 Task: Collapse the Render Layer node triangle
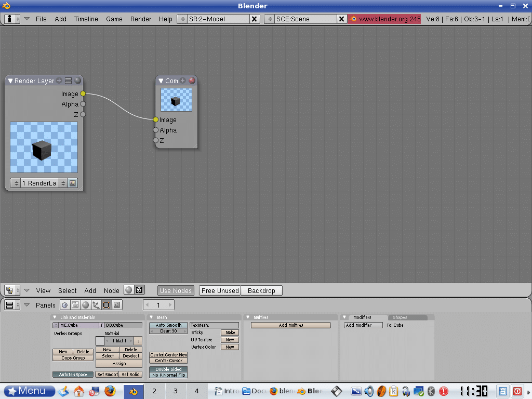(10, 81)
